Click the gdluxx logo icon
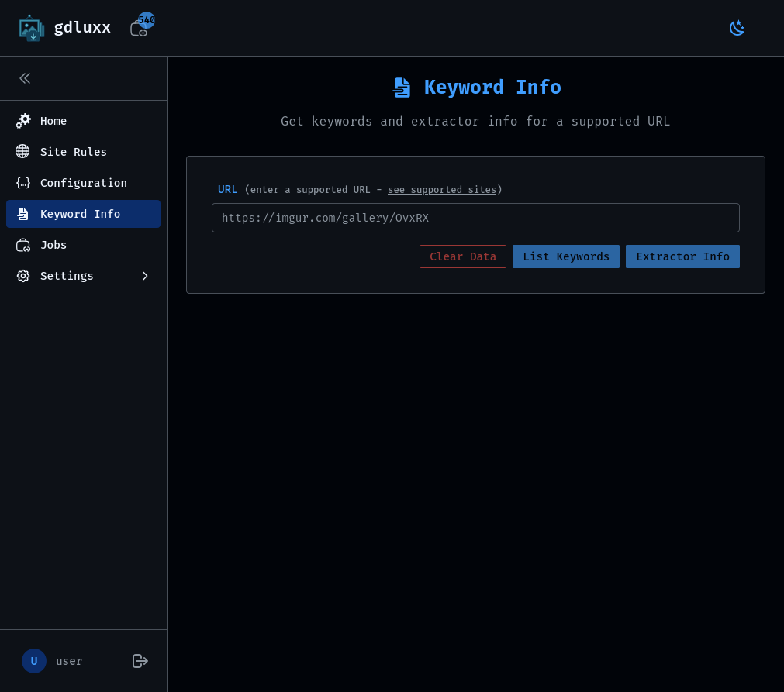The height and width of the screenshot is (692, 784). click(32, 28)
